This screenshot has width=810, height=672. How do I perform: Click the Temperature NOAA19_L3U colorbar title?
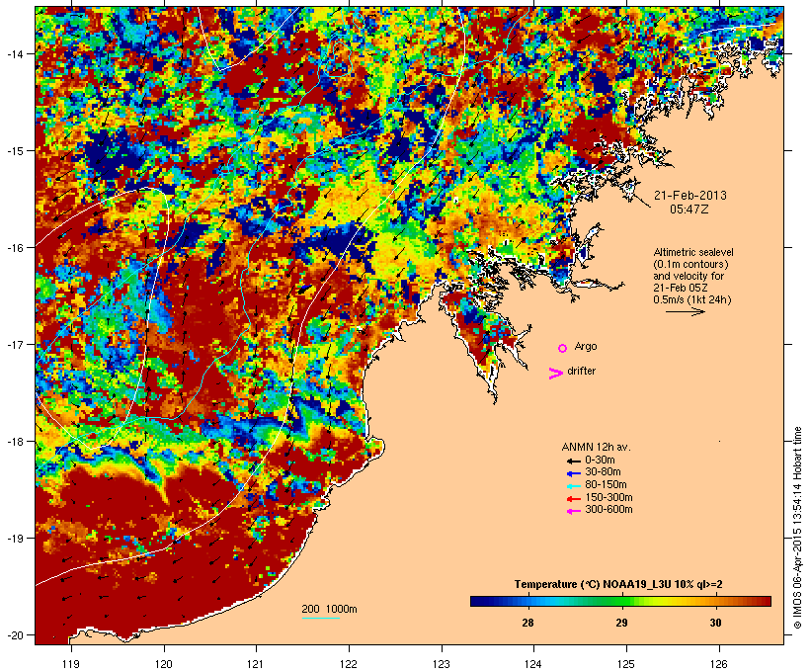point(618,584)
